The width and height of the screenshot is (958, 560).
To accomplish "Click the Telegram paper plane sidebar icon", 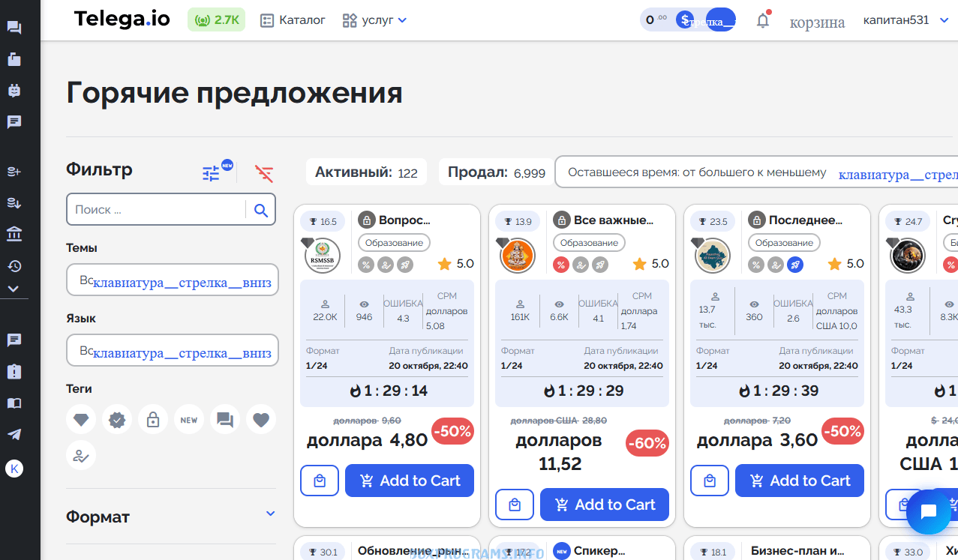I will pos(14,434).
